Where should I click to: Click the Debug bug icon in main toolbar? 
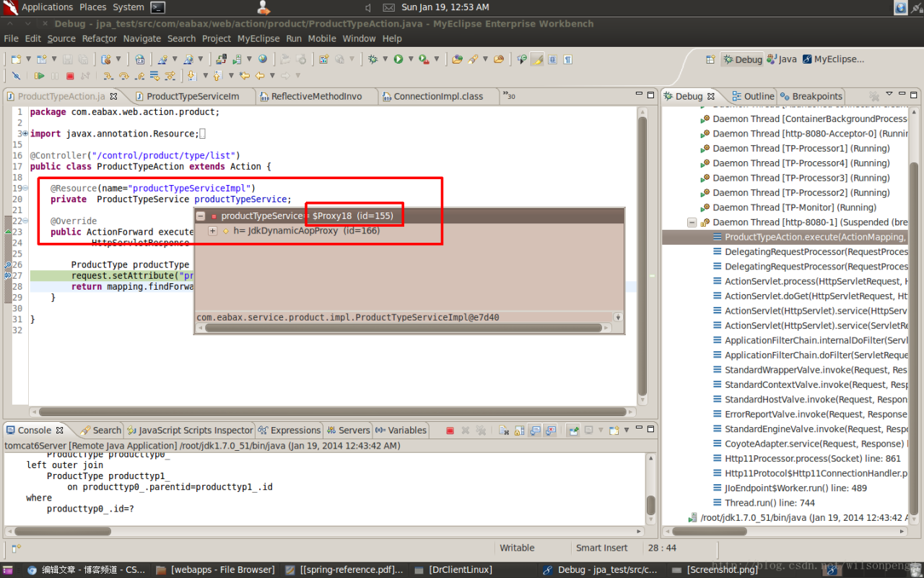373,59
